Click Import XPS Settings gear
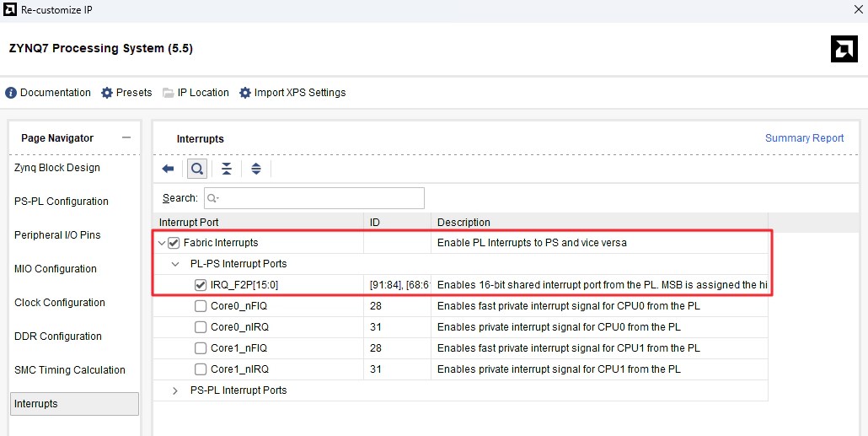Screen dimensions: 868x436 pyautogui.click(x=244, y=93)
